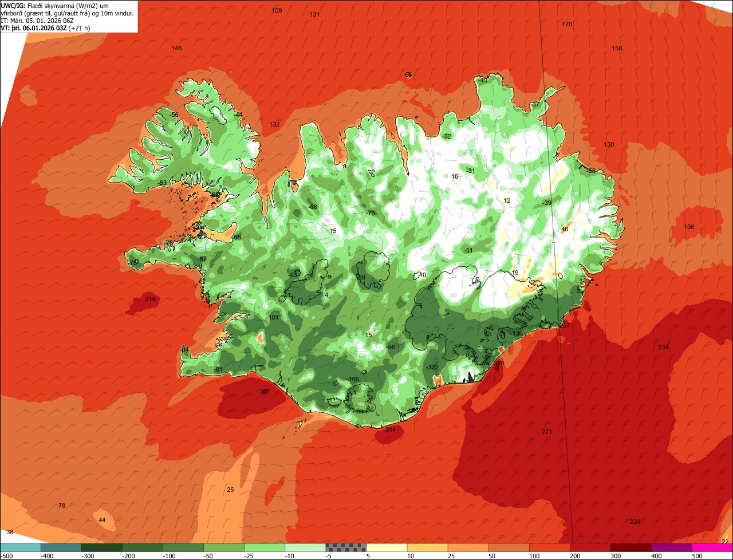The image size is (733, 560).
Task: Pick the pale yellow 5 to 10 swatch
Action: (387, 547)
